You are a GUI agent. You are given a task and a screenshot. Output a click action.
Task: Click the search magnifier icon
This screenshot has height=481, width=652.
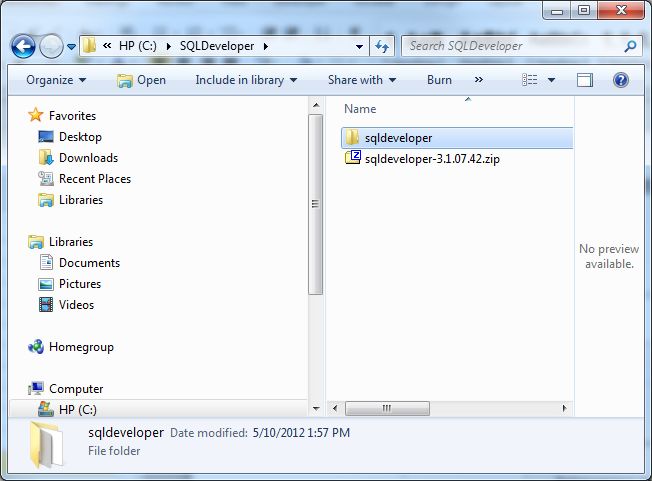click(630, 46)
